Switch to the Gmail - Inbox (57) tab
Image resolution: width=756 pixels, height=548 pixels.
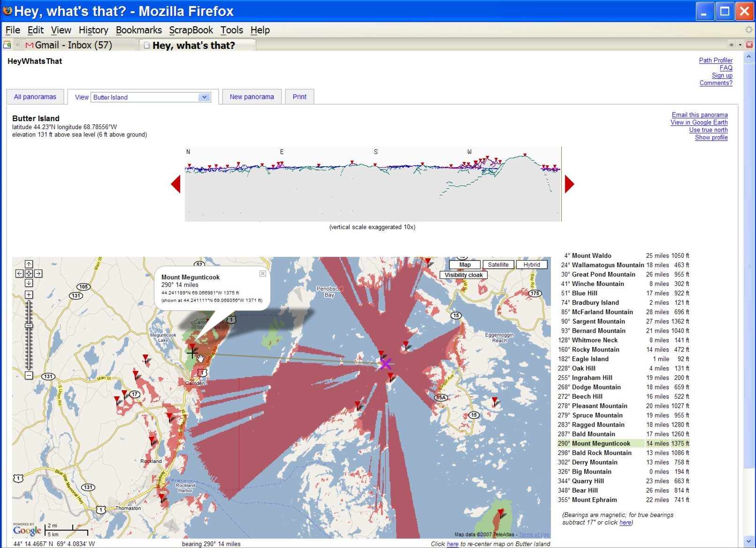tap(80, 45)
